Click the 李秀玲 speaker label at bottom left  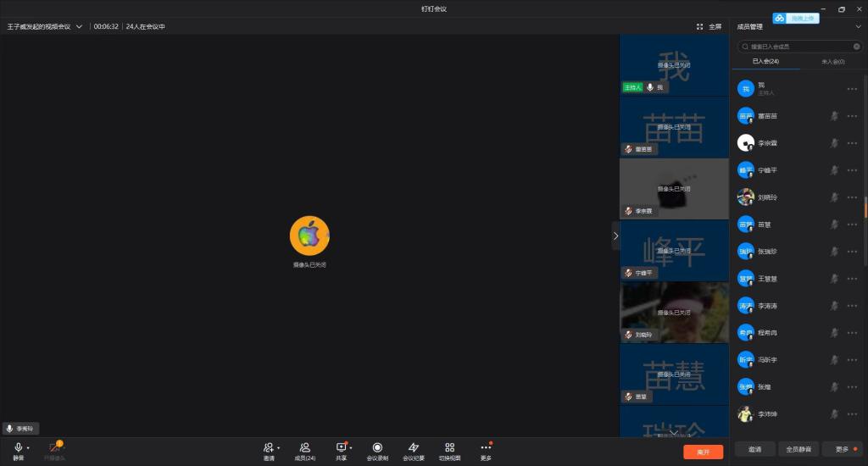click(x=20, y=429)
